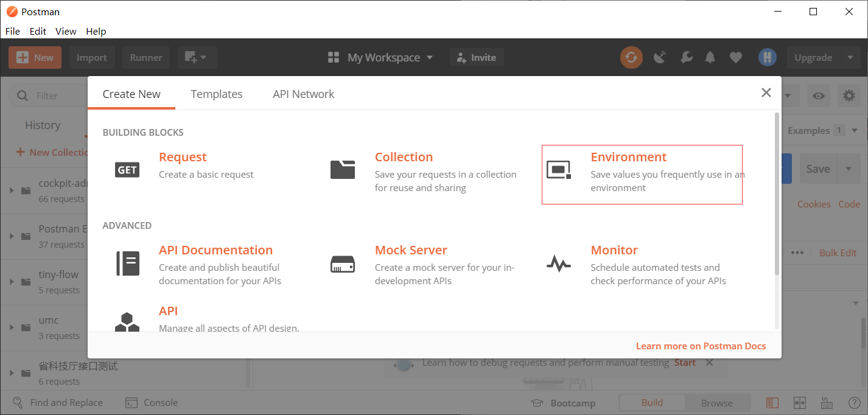
Task: Click the Collection folder icon
Action: pyautogui.click(x=343, y=170)
